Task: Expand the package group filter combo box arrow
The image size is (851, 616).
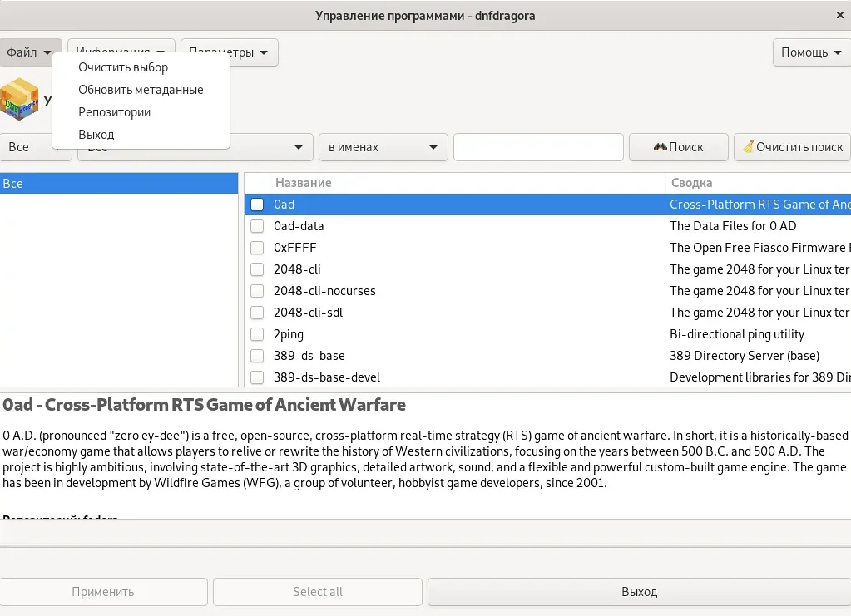Action: (299, 147)
